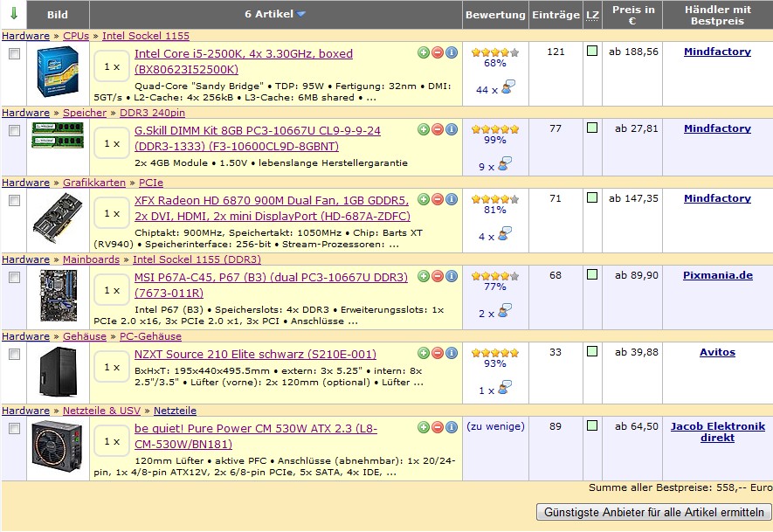773x532 pixels.
Task: Click the Bild column header
Action: pos(58,15)
